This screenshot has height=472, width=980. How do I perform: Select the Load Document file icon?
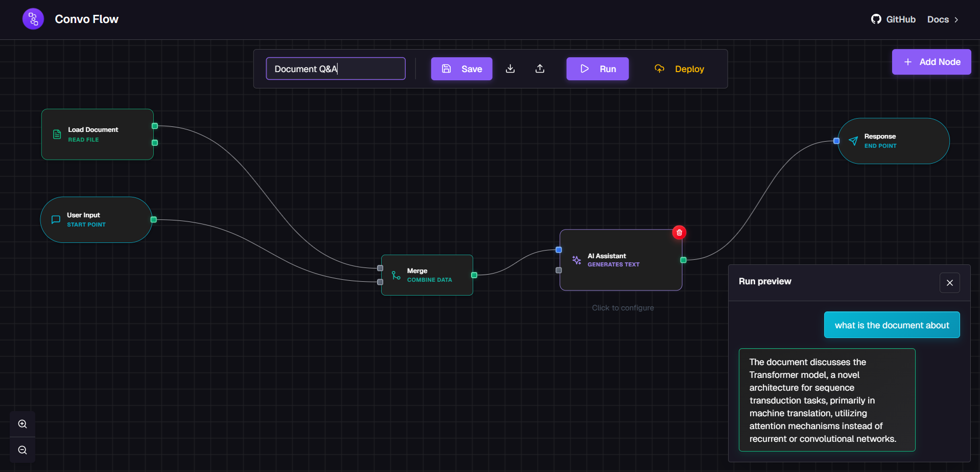pos(56,134)
